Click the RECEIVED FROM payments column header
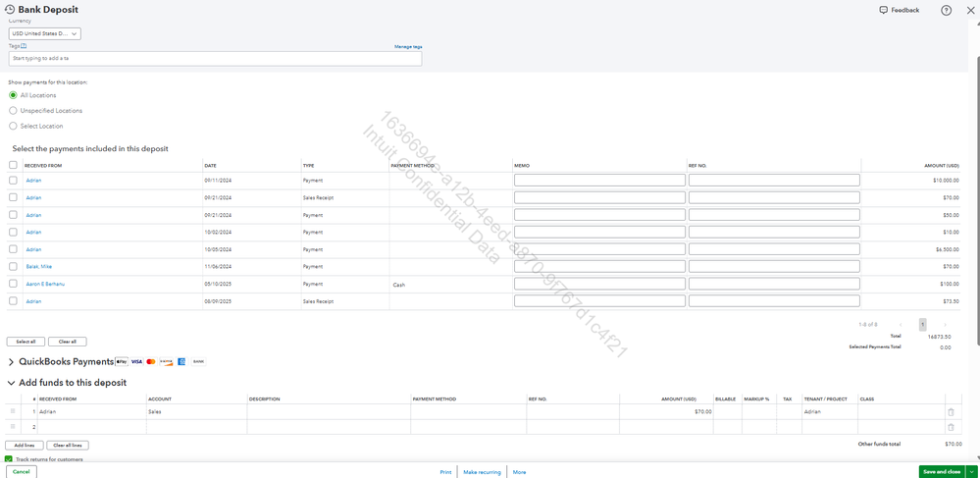 point(43,166)
